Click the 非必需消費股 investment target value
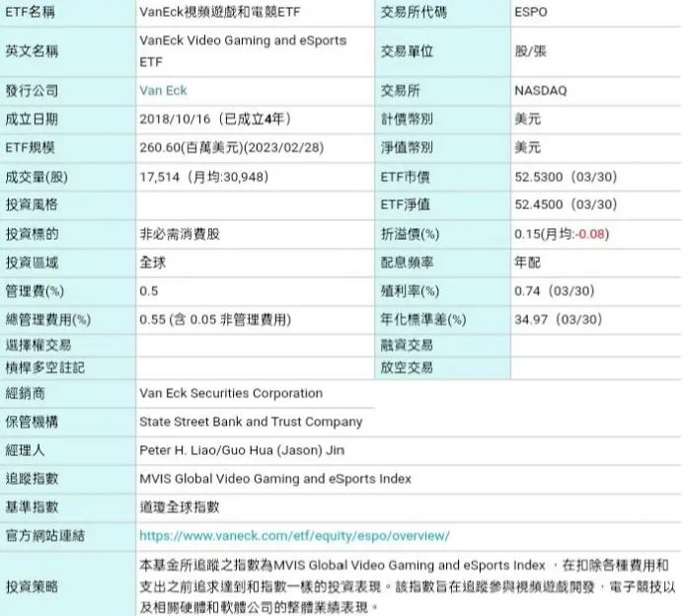683x616 pixels. [x=180, y=234]
